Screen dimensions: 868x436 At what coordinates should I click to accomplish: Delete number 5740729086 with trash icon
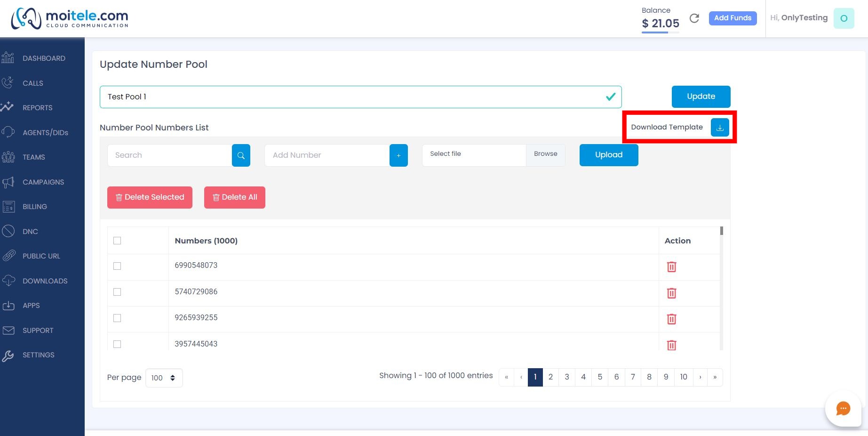click(x=671, y=293)
